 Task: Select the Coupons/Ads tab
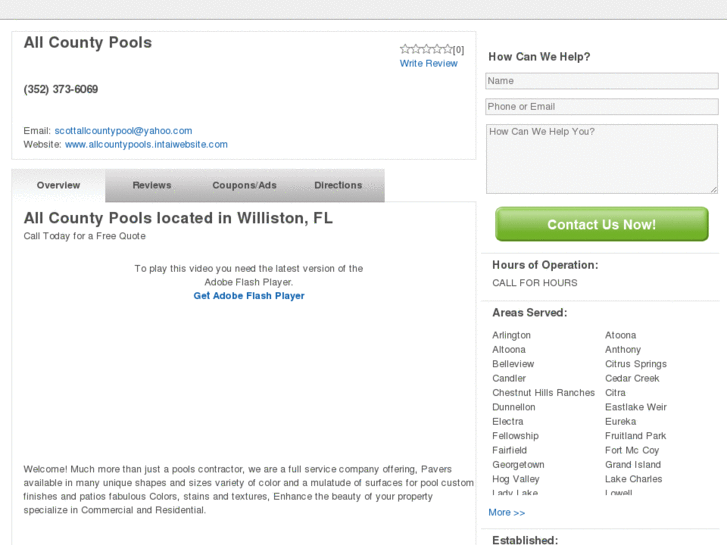244,186
